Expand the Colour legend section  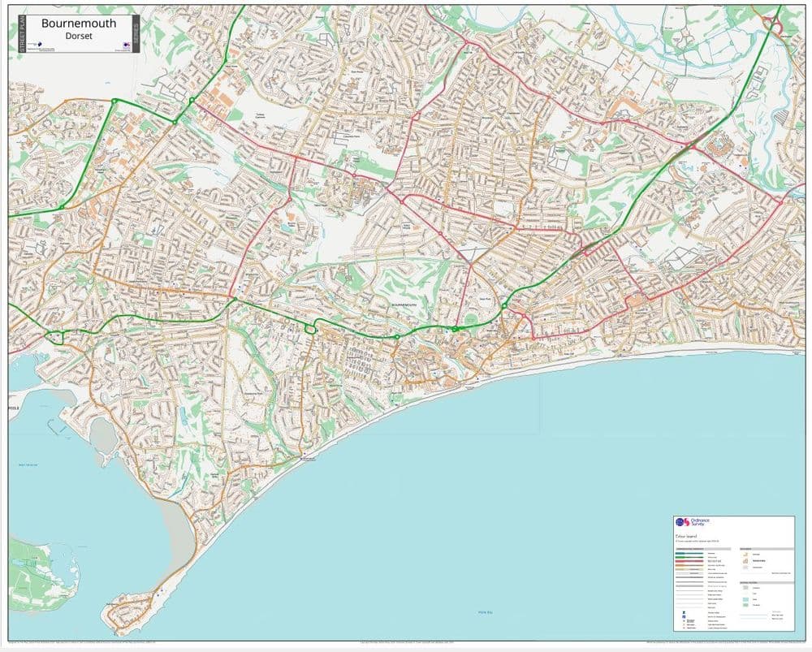pos(686,535)
